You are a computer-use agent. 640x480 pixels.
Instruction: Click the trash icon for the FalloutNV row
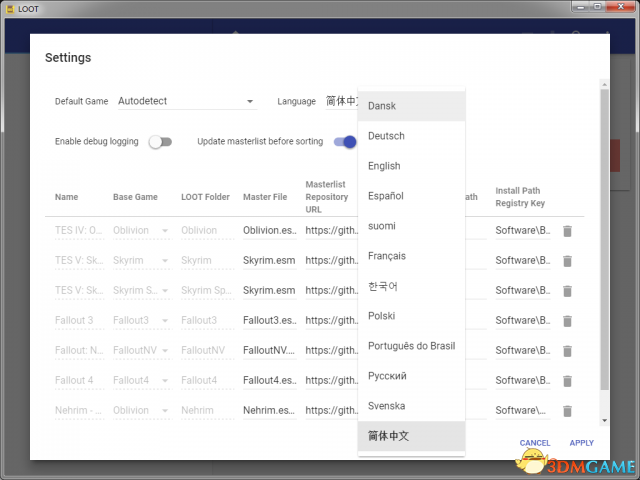click(567, 351)
